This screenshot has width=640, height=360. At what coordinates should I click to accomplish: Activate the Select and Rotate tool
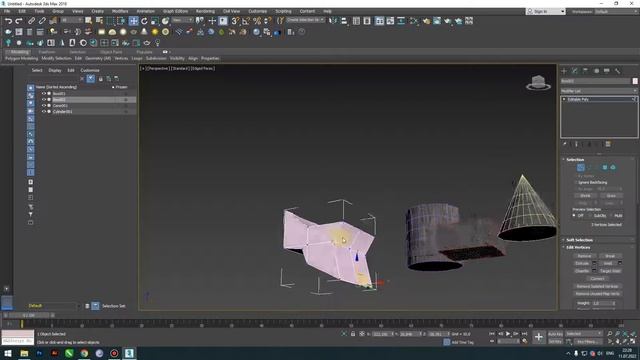[144, 20]
